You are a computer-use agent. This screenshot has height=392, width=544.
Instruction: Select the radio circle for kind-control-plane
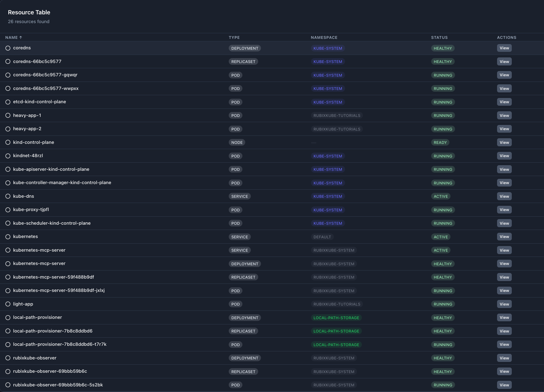[8, 142]
